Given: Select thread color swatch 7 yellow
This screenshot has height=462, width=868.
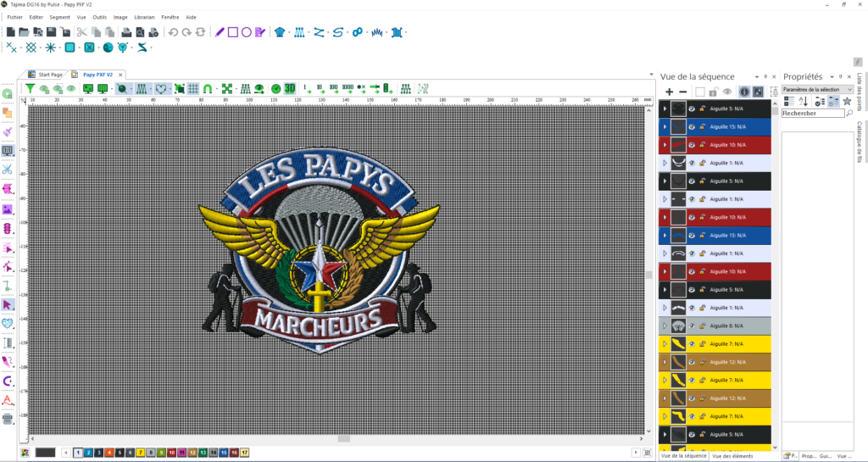Looking at the screenshot, I should 141,453.
